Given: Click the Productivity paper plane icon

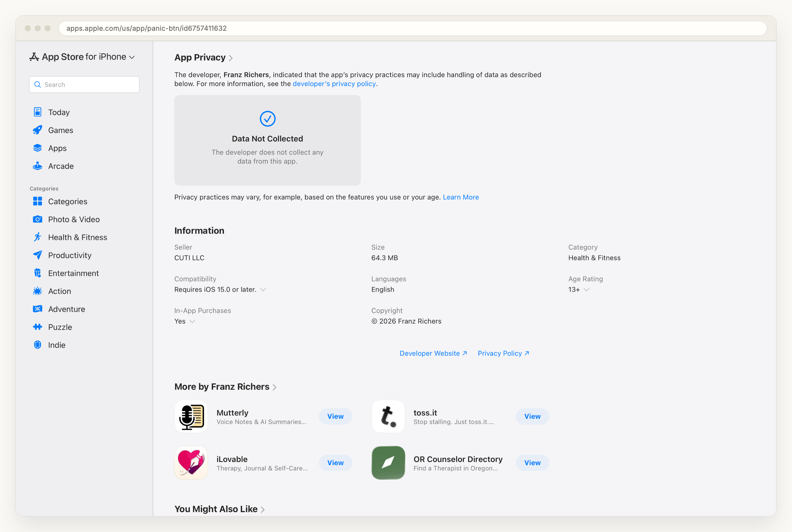Looking at the screenshot, I should pos(37,255).
